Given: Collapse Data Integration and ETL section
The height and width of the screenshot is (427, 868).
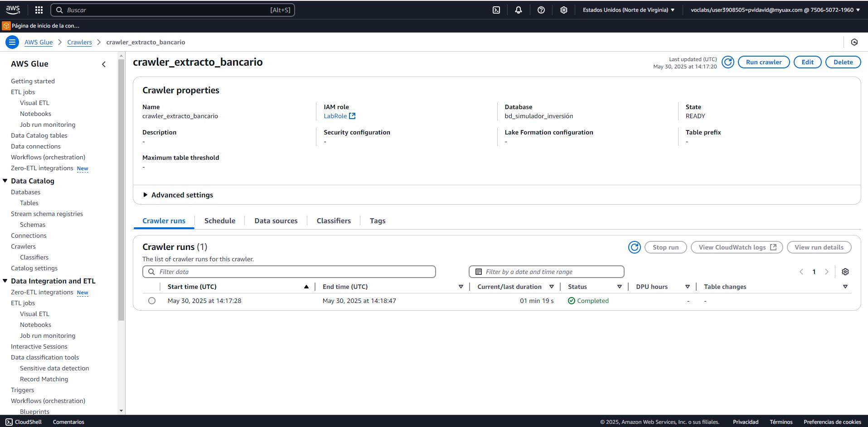Looking at the screenshot, I should click(x=5, y=281).
